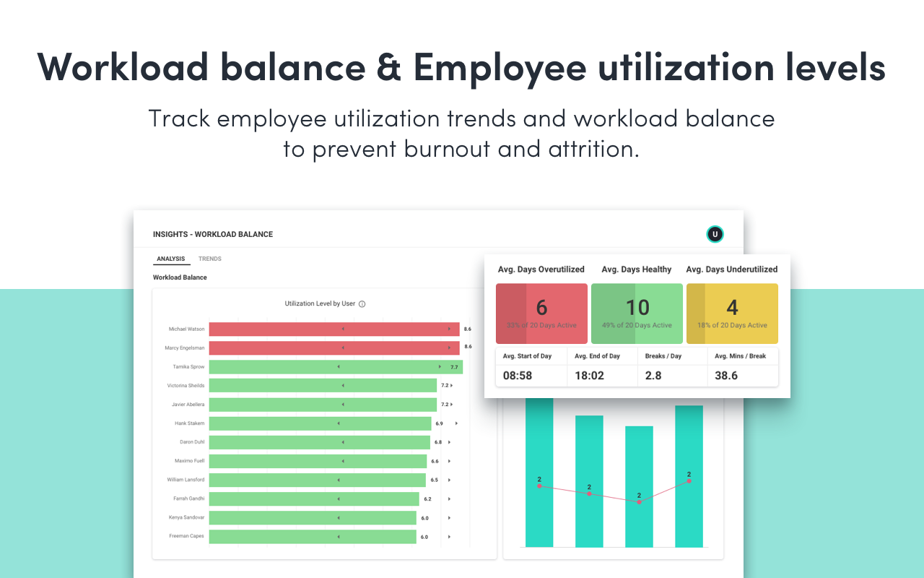Viewport: 924px width, 578px height.
Task: Click the Avg. Days Overutilized card
Action: point(541,313)
